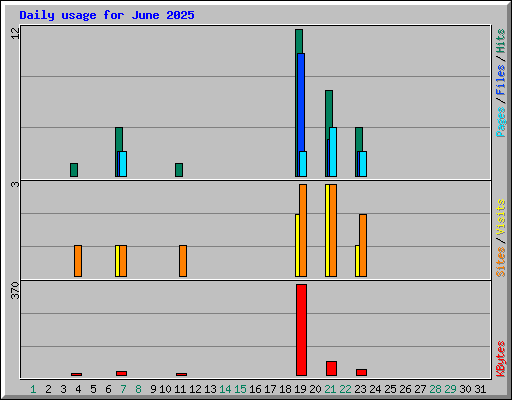Viewport: 512px width, 400px height.
Task: Click the day '20' axis label
Action: (x=315, y=389)
